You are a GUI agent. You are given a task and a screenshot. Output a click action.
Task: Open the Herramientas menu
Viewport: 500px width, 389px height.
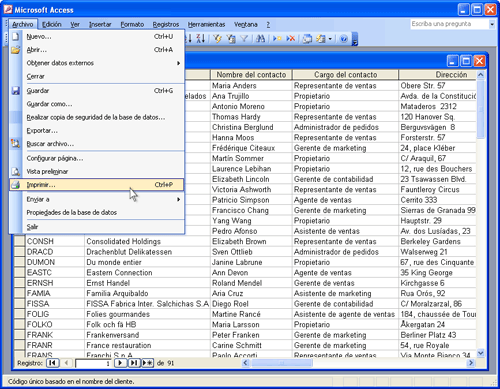click(206, 24)
